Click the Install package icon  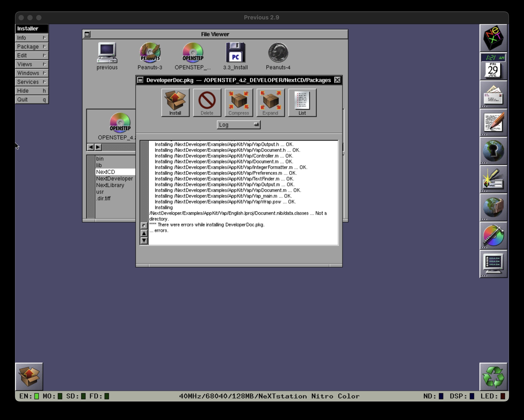175,102
